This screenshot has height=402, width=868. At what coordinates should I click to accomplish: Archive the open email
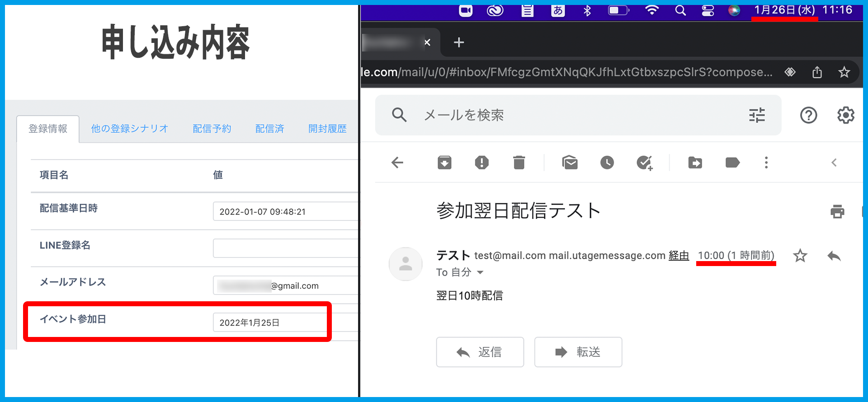tap(444, 163)
